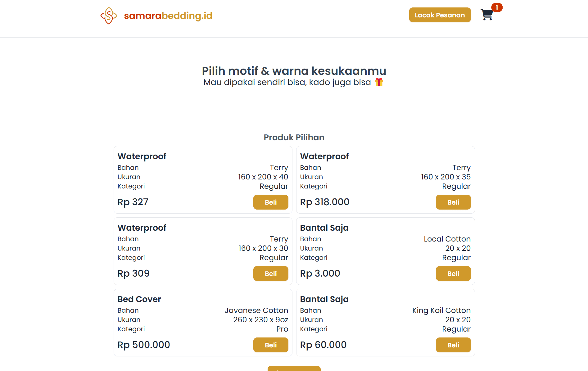588x371 pixels.
Task: Buy the King Koil Cotton Bantal Saja
Action: pos(453,345)
